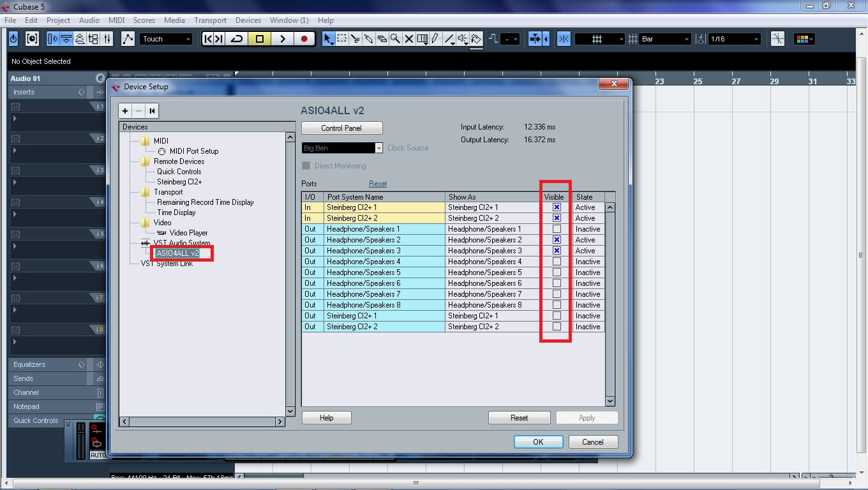Select the Eraser tool in the toolbar

pos(382,38)
